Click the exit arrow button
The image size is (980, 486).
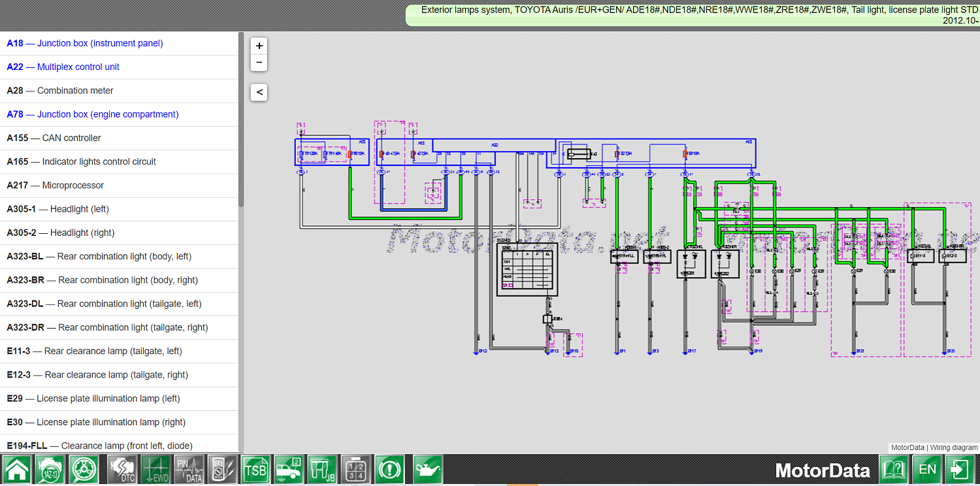[x=960, y=469]
